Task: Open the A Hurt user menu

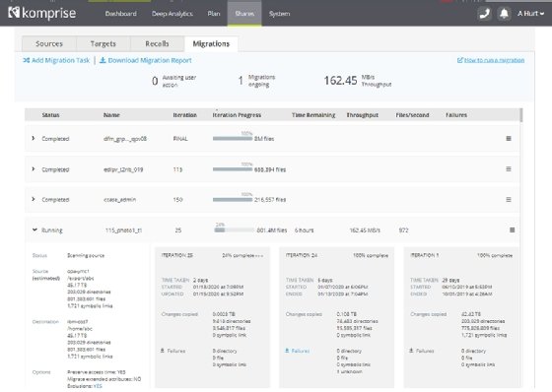Action: pos(530,14)
